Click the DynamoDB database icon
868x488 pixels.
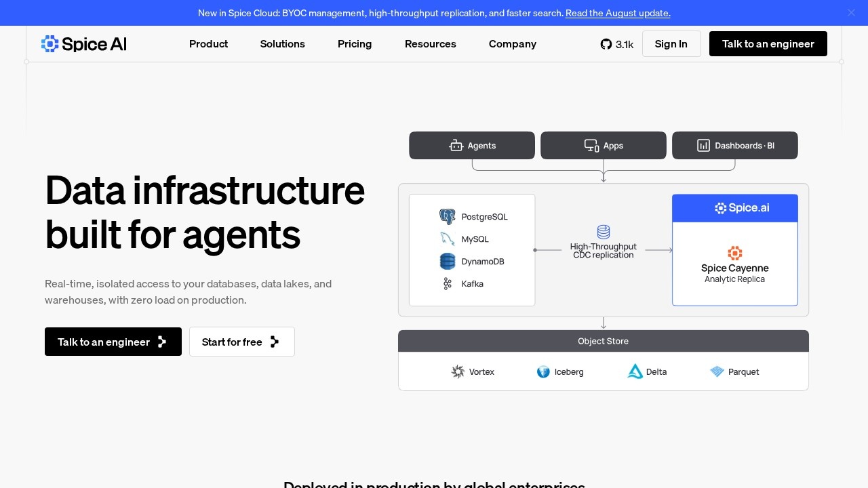(447, 262)
